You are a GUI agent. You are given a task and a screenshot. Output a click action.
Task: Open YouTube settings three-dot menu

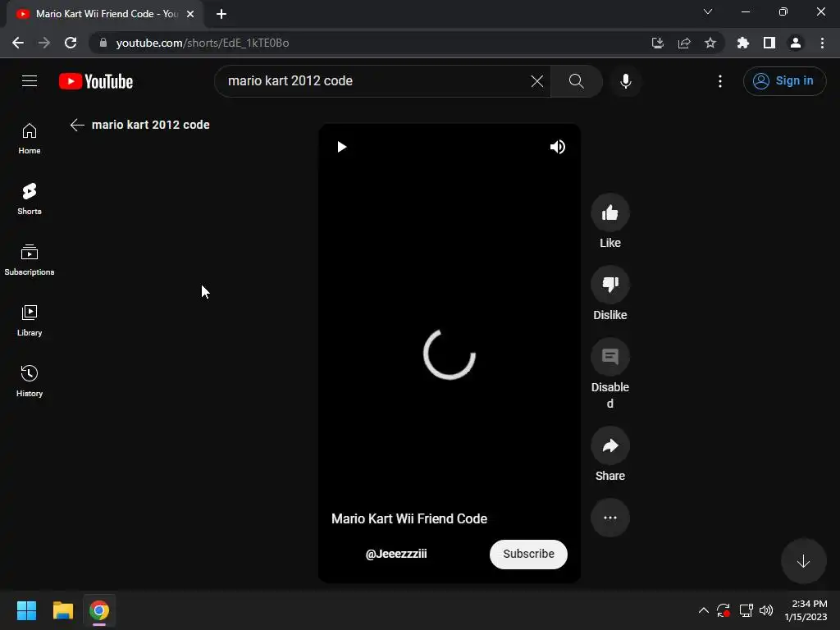[x=720, y=81]
